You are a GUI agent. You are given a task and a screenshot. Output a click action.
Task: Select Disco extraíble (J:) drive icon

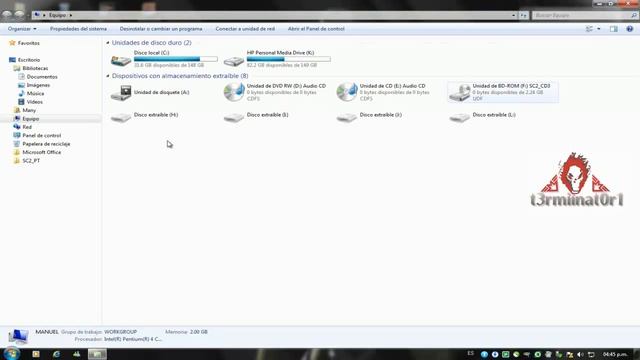click(347, 117)
